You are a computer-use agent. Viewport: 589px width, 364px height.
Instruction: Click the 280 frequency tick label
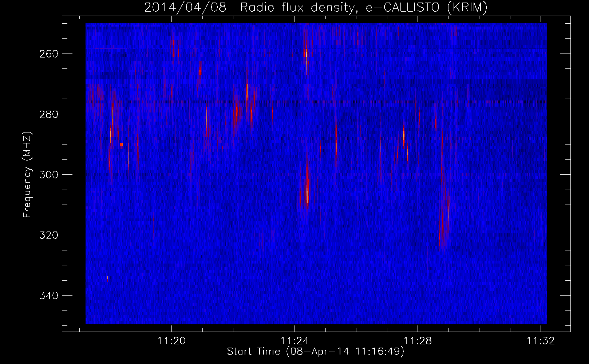(48, 114)
